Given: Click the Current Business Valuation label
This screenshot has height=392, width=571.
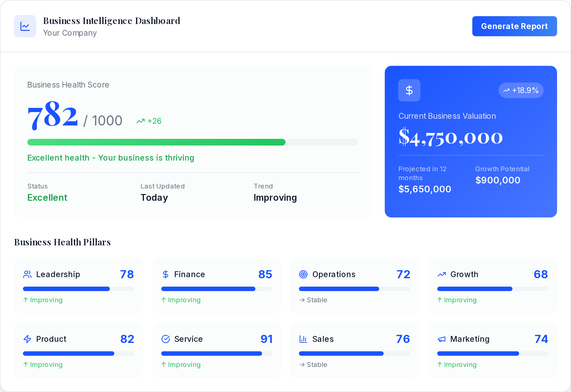Looking at the screenshot, I should 447,116.
